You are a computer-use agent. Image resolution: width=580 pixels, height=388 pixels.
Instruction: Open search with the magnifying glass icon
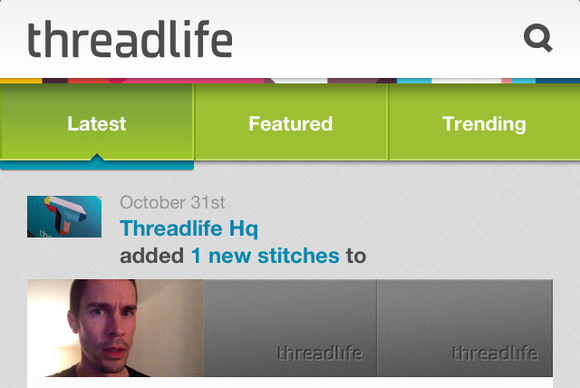pos(538,38)
